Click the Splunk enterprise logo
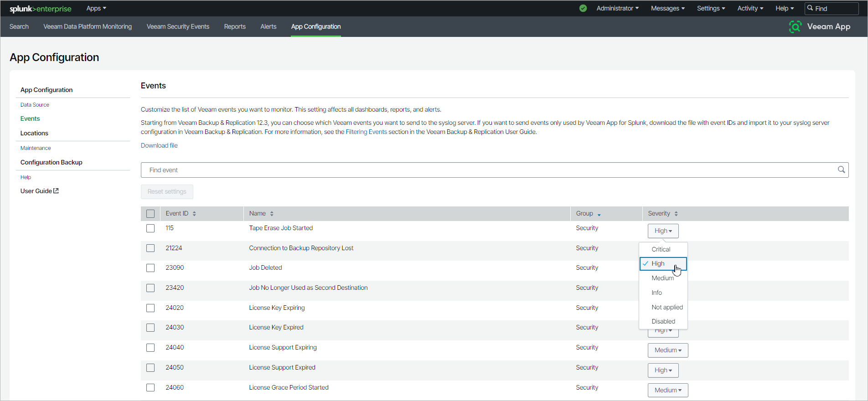The image size is (868, 401). (x=41, y=9)
